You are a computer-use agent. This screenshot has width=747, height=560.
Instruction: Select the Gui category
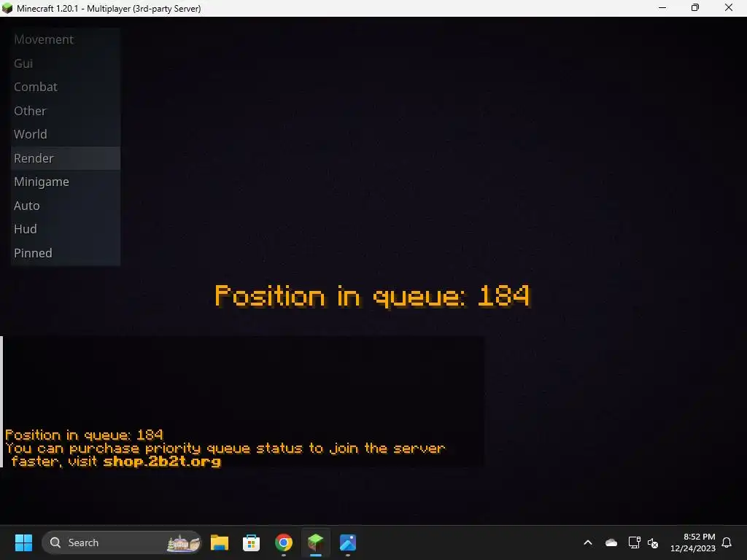click(x=65, y=63)
